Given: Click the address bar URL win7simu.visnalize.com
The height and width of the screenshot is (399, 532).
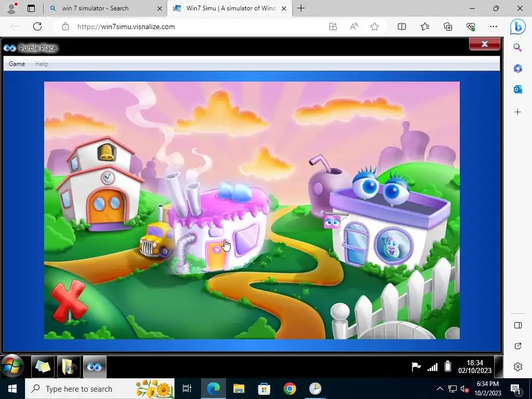Looking at the screenshot, I should [x=126, y=26].
